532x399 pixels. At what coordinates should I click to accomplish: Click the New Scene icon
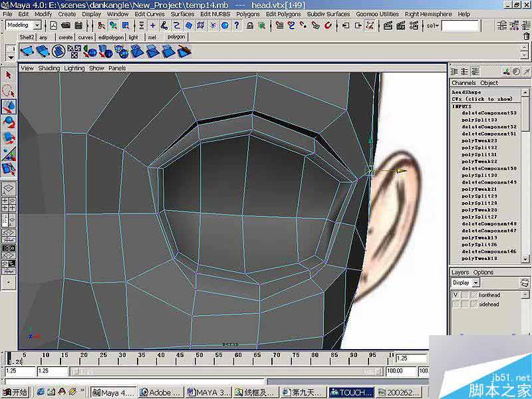(54, 25)
